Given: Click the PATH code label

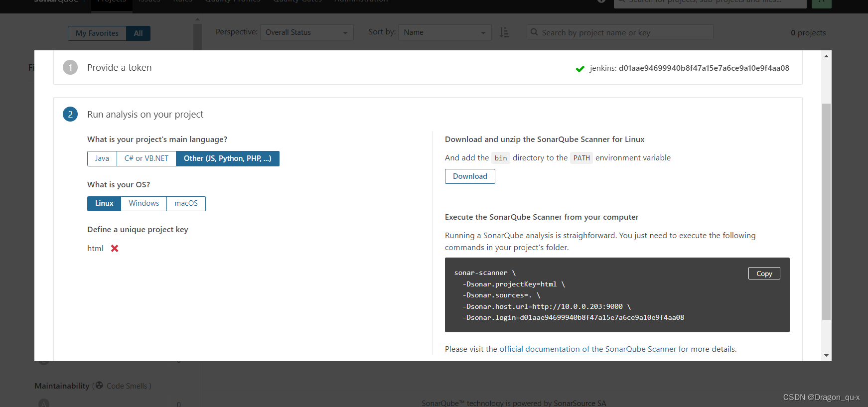Looking at the screenshot, I should tap(581, 158).
